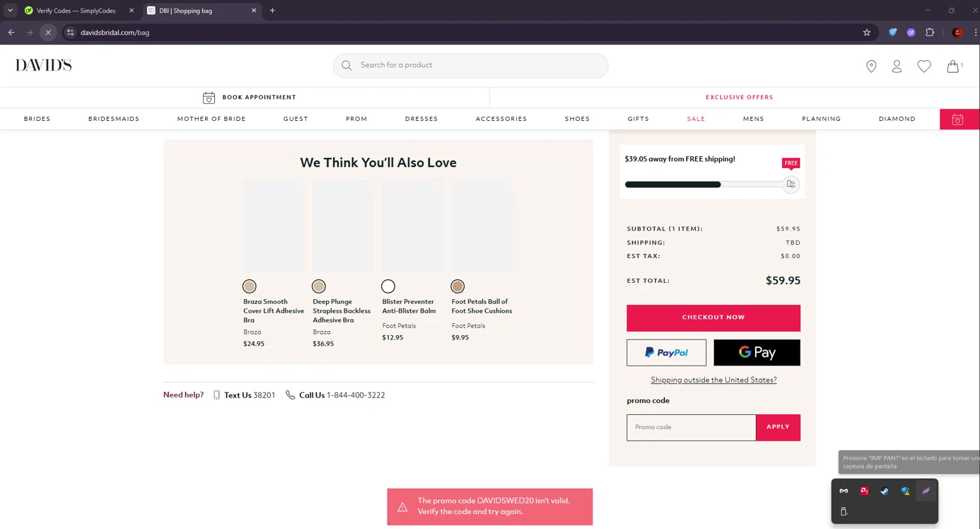Click the Checkout Now button
This screenshot has width=980, height=529.
pos(713,317)
